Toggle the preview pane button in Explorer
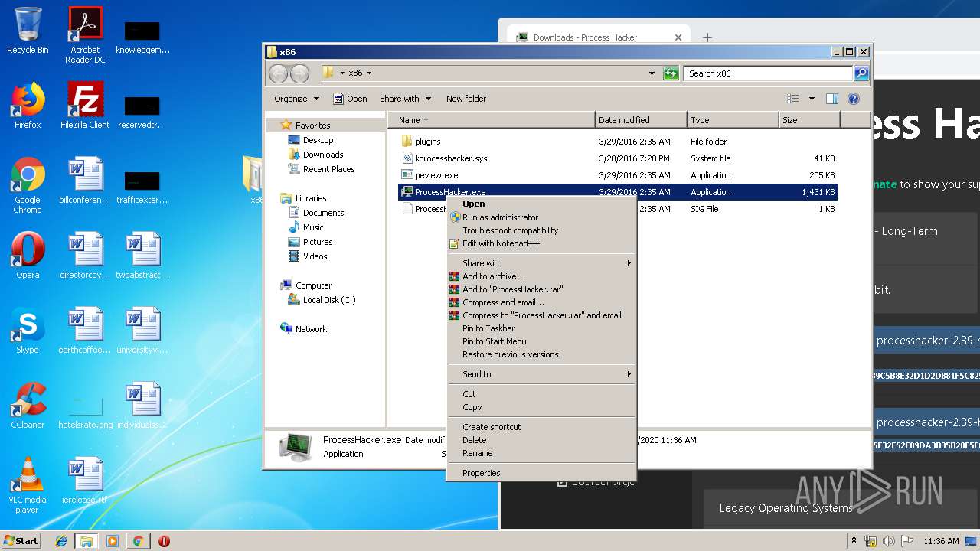 (832, 99)
